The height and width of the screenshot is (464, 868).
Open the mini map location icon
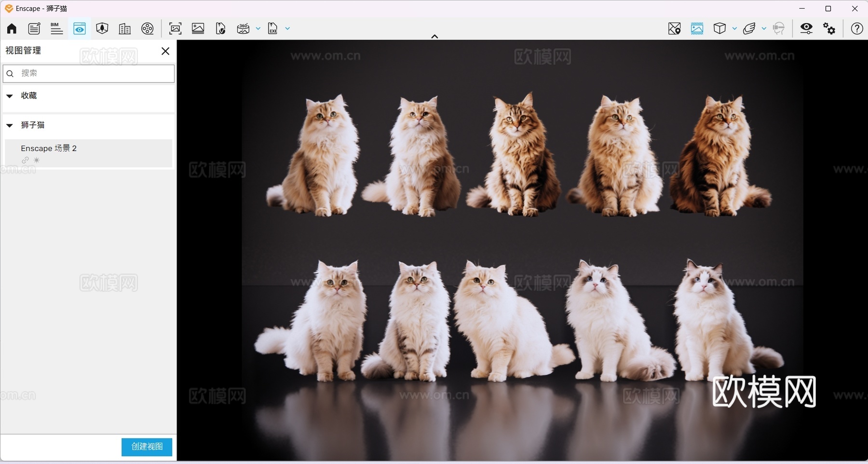point(675,28)
